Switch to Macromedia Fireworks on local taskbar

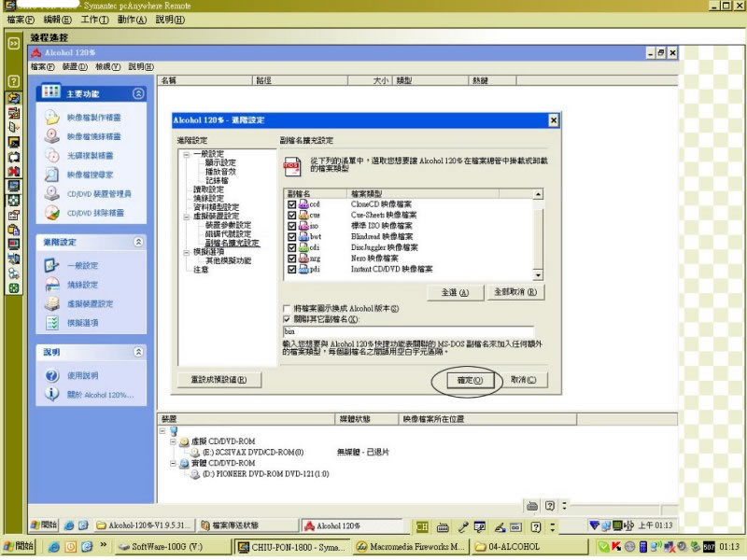[411, 547]
